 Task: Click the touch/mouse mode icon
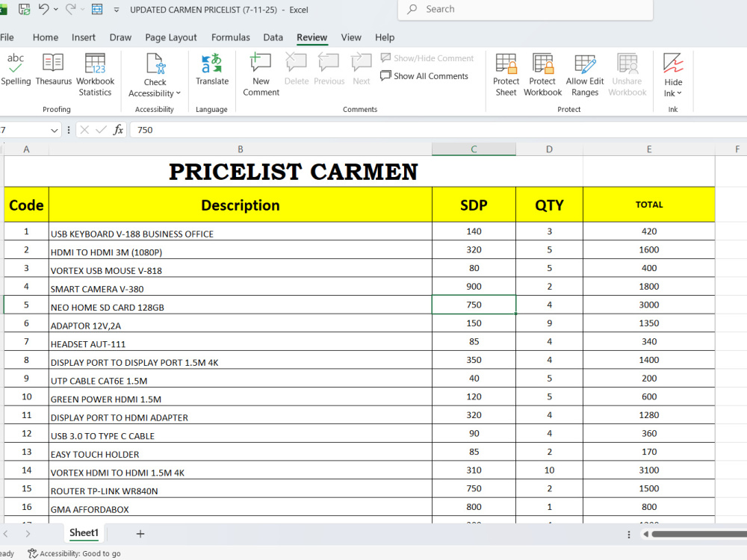[x=97, y=9]
